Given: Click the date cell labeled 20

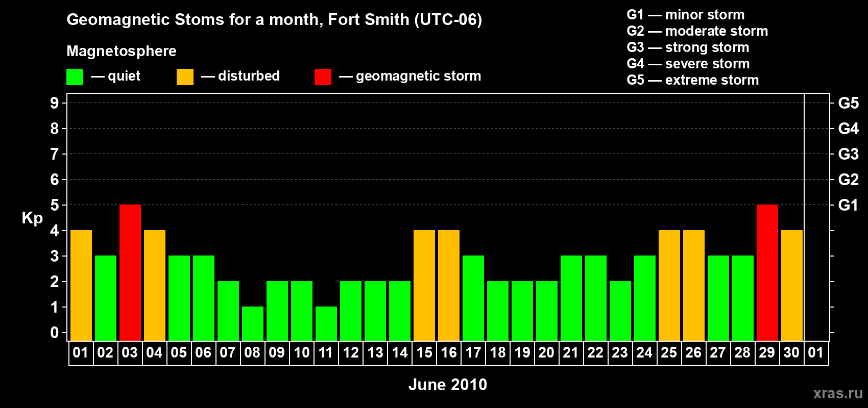Looking at the screenshot, I should [546, 353].
